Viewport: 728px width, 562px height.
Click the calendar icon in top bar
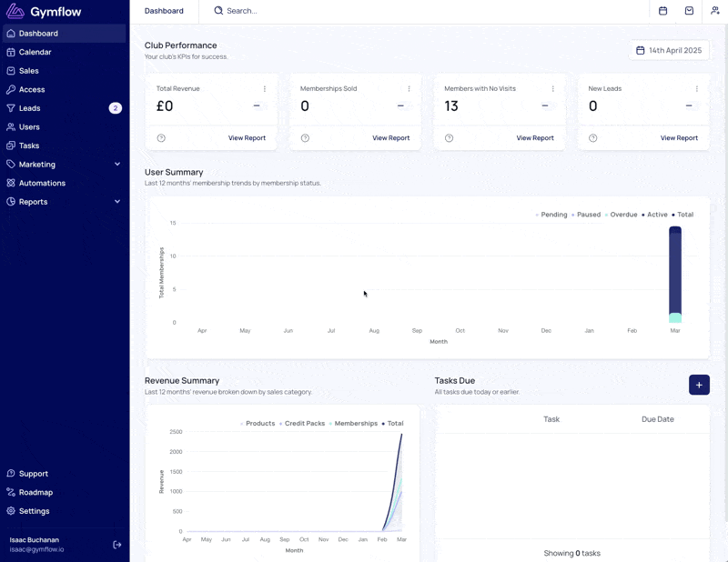point(662,11)
